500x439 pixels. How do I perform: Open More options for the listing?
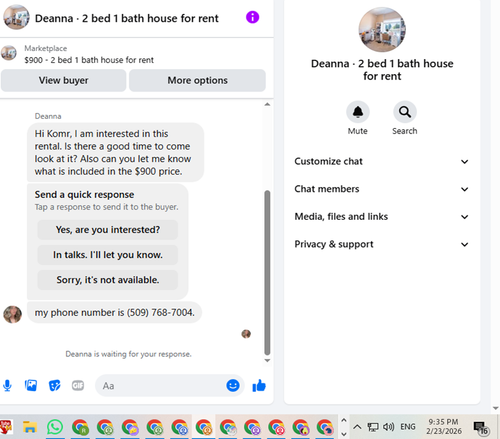pyautogui.click(x=197, y=80)
